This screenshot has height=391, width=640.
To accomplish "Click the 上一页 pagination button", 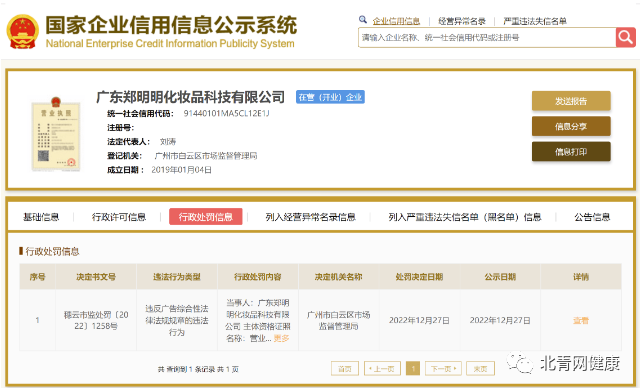I will [x=382, y=369].
